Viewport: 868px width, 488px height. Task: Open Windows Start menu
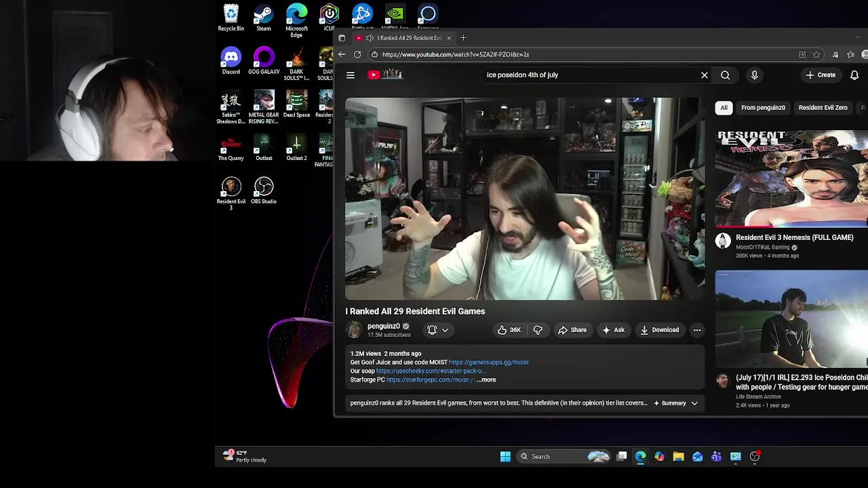(x=505, y=457)
